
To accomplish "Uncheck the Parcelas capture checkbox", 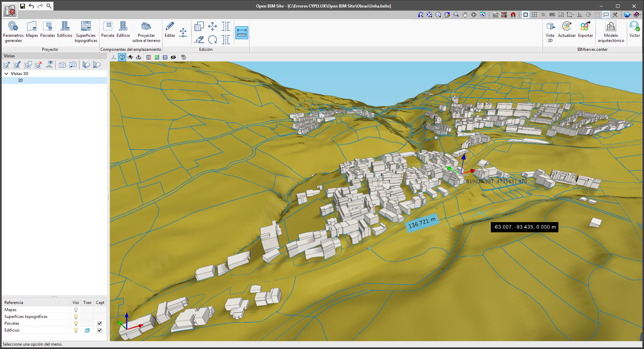I will click(100, 323).
